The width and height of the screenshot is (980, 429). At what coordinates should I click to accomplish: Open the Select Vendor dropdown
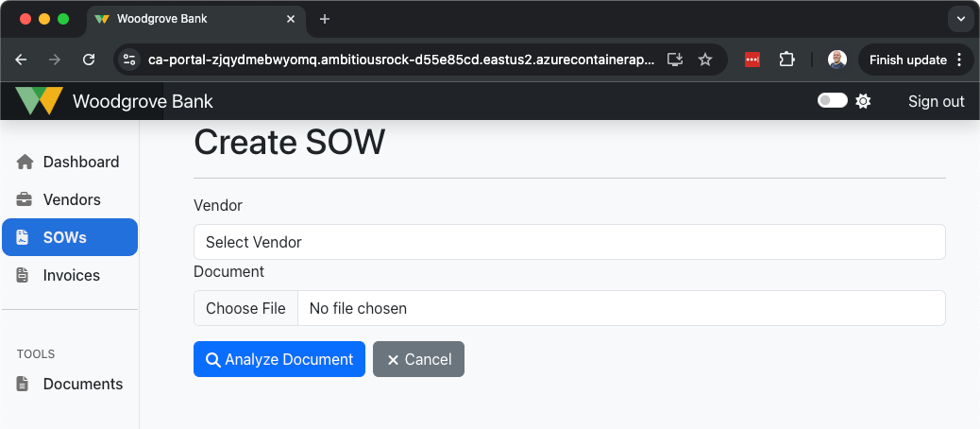point(569,242)
